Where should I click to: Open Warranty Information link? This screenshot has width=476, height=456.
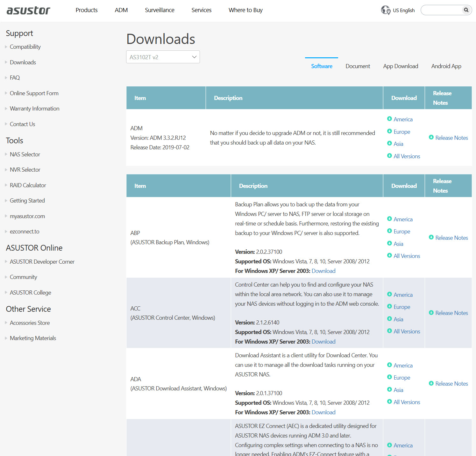point(34,109)
